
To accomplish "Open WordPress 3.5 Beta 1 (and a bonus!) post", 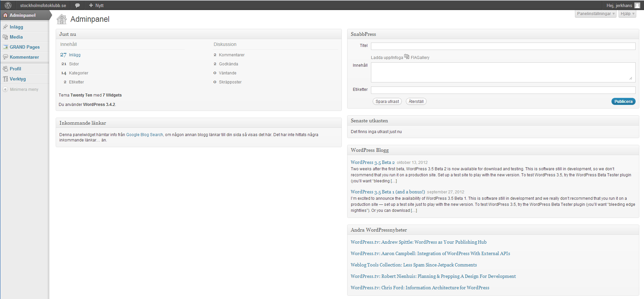I will coord(388,192).
